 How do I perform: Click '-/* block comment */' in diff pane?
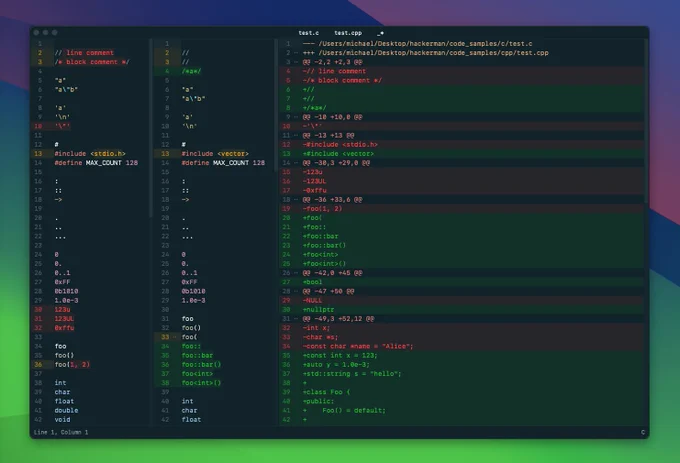pyautogui.click(x=342, y=80)
